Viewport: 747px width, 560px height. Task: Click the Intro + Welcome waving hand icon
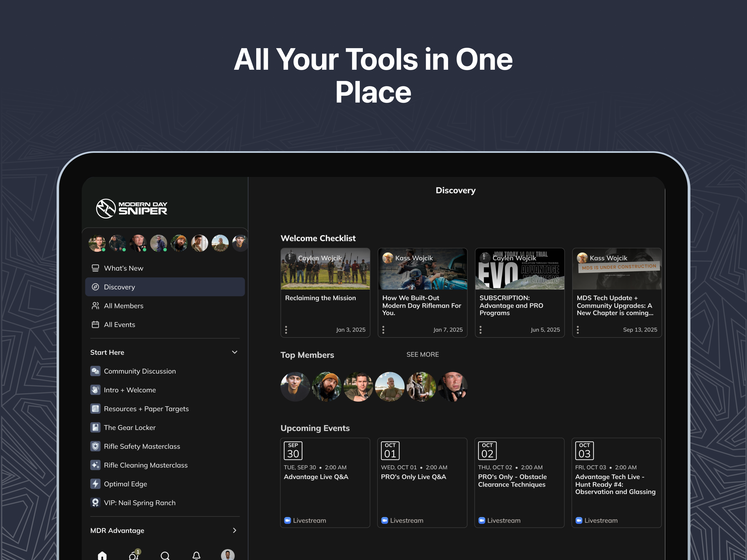point(96,390)
